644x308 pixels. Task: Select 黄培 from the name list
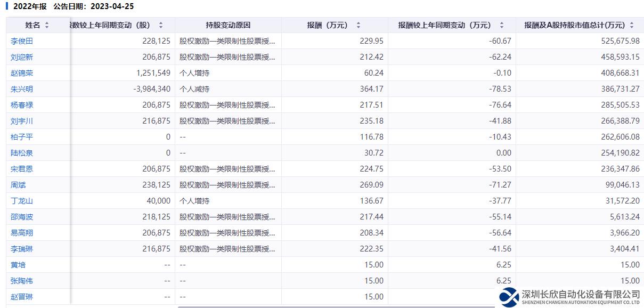18,265
